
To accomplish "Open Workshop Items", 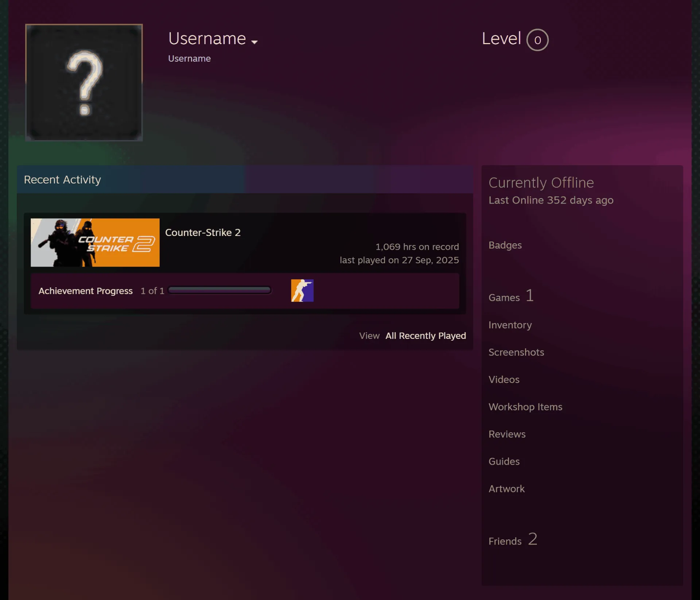I will click(x=525, y=407).
